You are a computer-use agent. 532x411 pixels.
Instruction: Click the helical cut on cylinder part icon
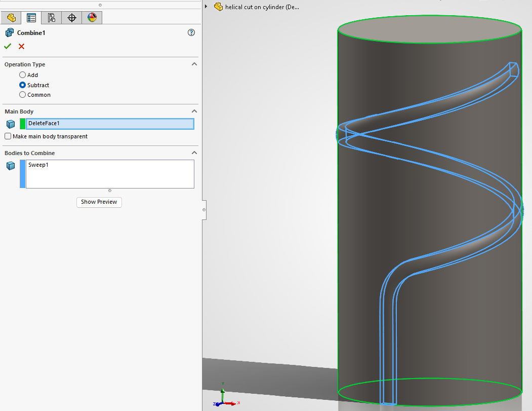(x=219, y=7)
